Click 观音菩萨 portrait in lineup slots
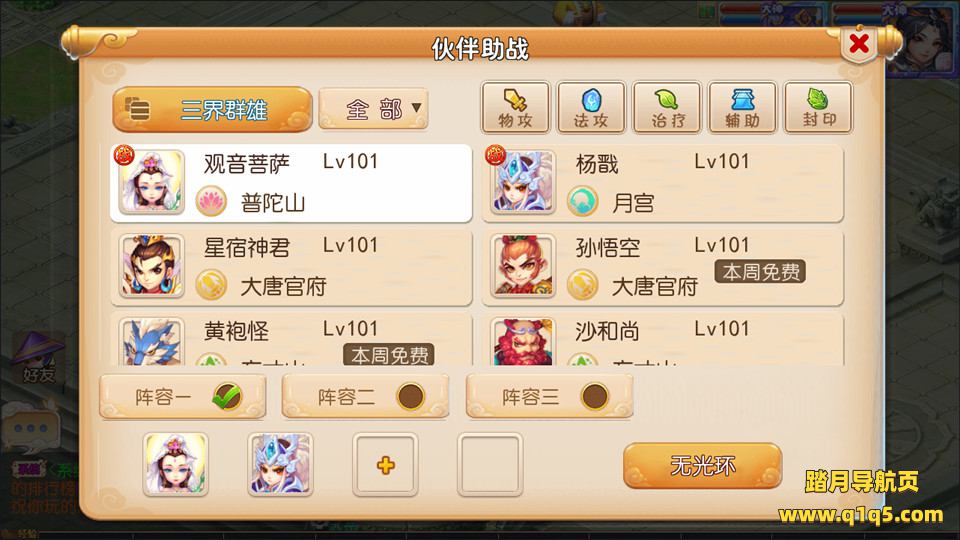 [x=176, y=465]
